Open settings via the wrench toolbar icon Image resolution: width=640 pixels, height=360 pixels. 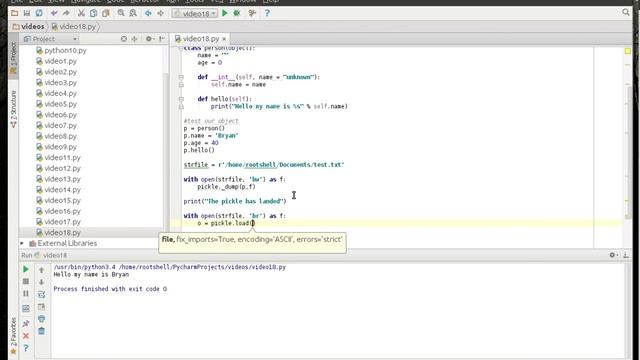(x=252, y=13)
